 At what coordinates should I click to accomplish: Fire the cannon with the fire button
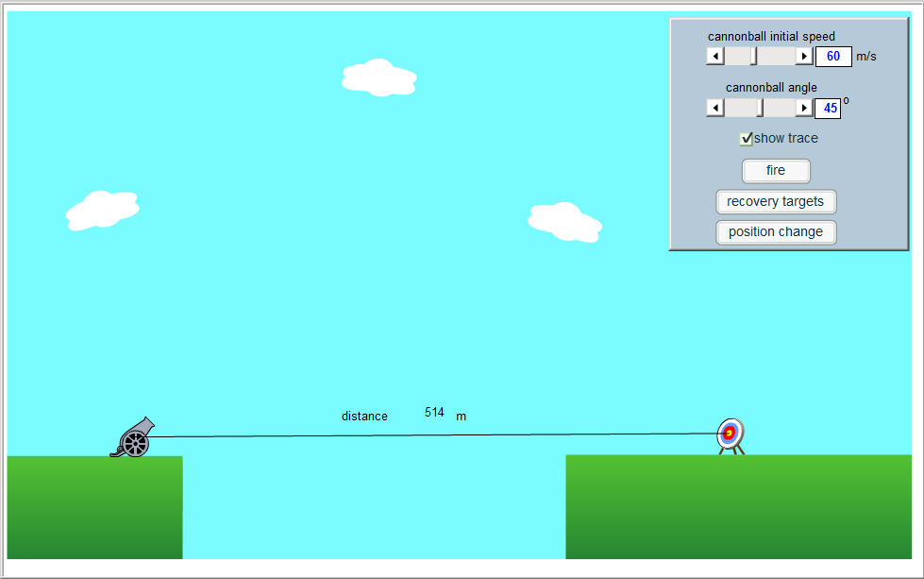(775, 171)
